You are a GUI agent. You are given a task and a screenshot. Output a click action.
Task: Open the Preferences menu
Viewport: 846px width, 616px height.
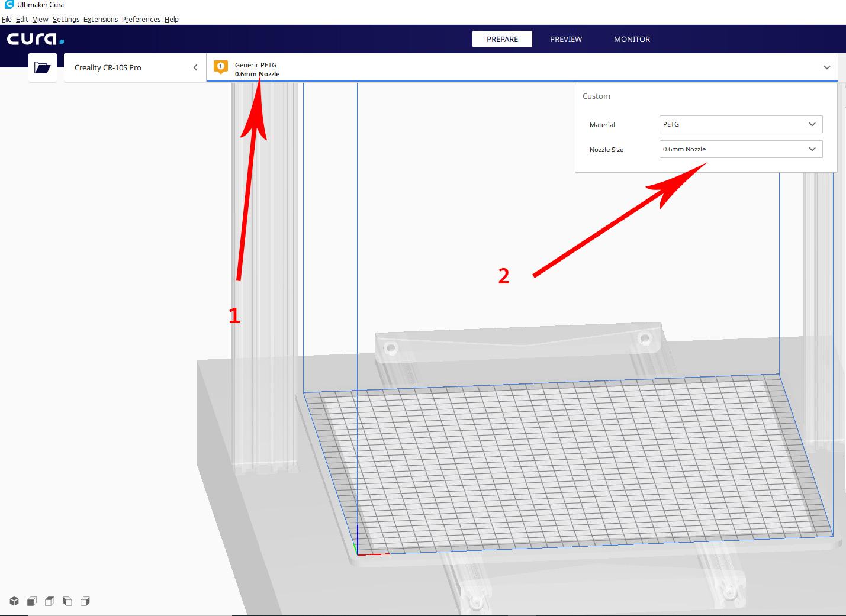point(141,19)
